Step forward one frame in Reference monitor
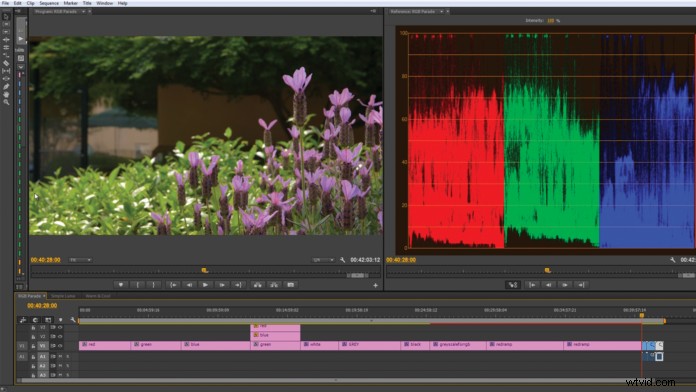 click(565, 285)
